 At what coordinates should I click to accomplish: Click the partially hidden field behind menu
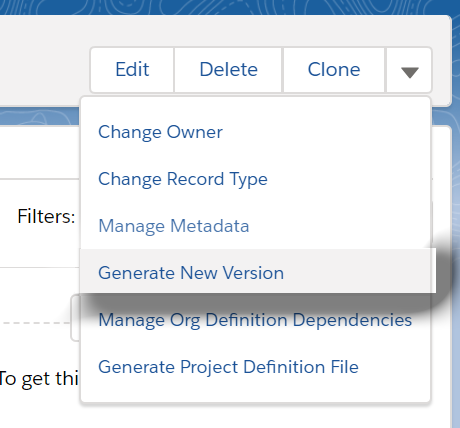coord(75,318)
